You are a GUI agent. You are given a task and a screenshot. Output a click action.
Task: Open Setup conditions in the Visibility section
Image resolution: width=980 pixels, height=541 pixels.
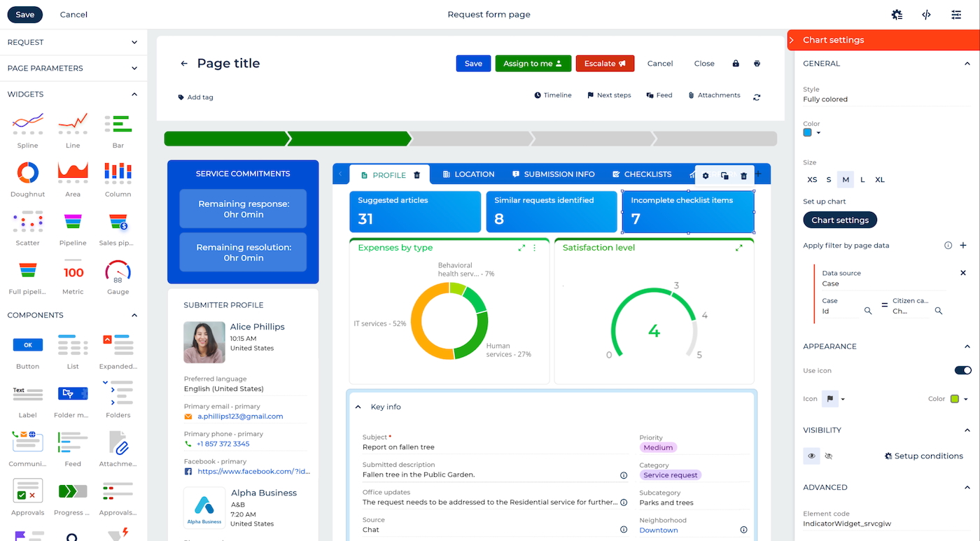[x=923, y=456]
